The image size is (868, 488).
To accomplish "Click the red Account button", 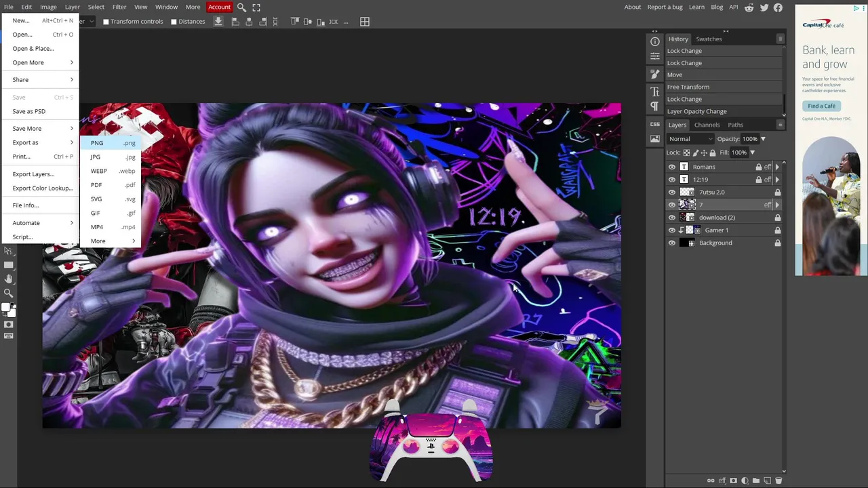I will pos(219,7).
